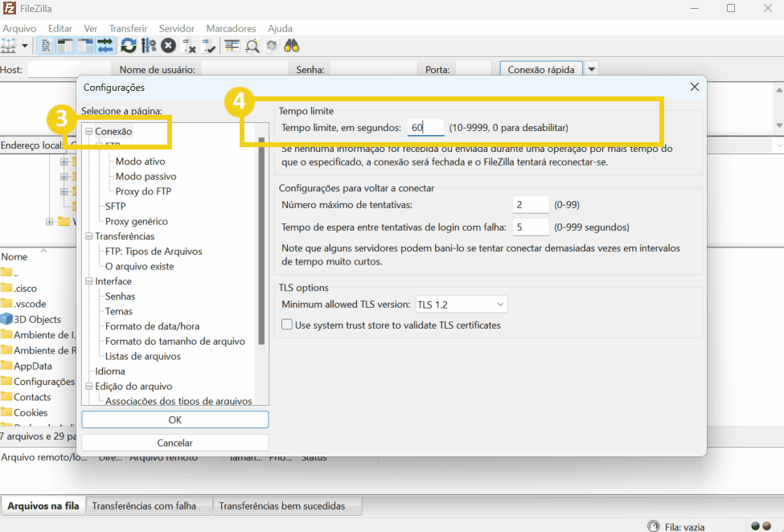This screenshot has height=532, width=784.
Task: Select the 3D Objects folder icon
Action: (x=6, y=319)
